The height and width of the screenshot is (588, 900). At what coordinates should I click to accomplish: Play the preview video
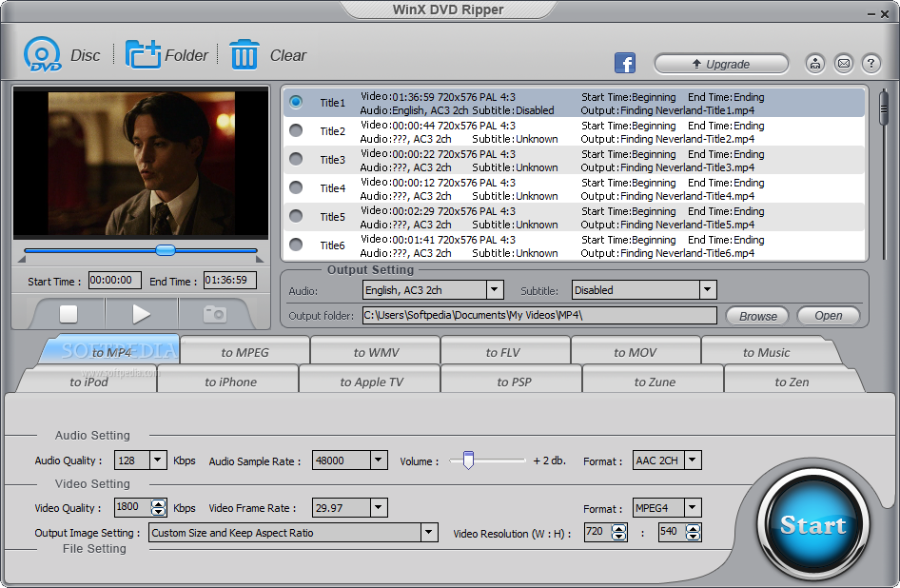(x=141, y=314)
